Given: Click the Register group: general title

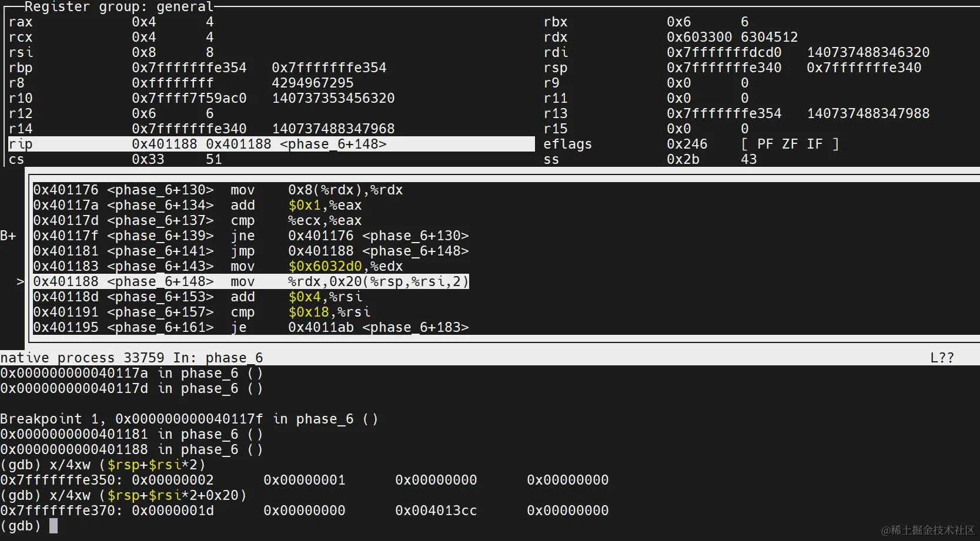Looking at the screenshot, I should coord(119,7).
